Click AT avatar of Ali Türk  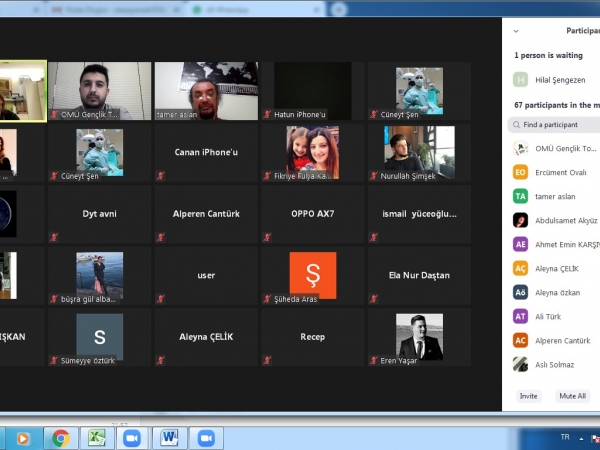click(520, 316)
